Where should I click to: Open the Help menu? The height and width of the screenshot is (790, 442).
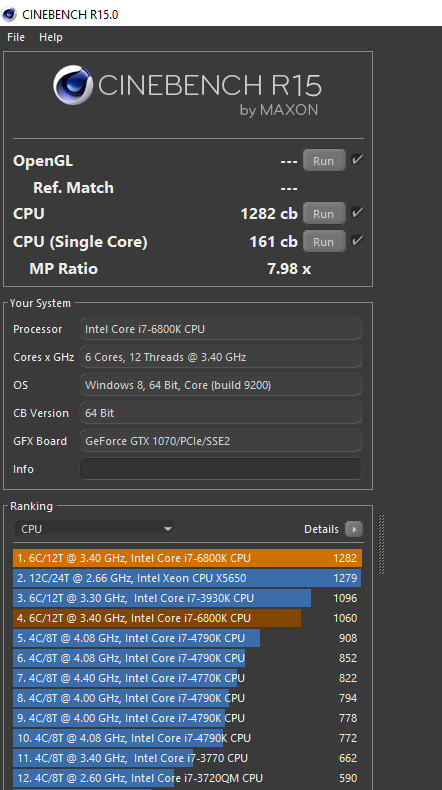51,37
